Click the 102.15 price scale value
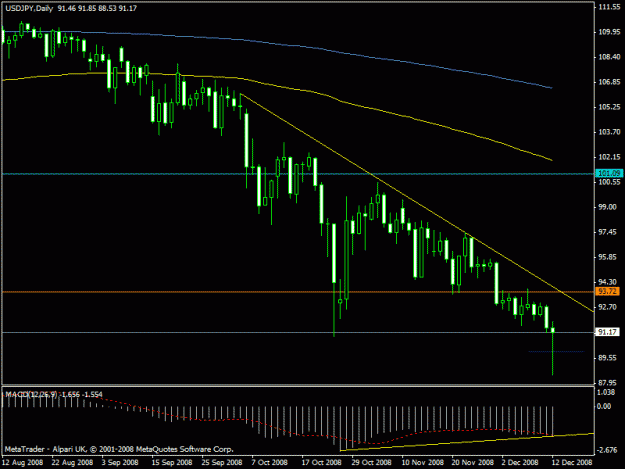 click(x=609, y=157)
